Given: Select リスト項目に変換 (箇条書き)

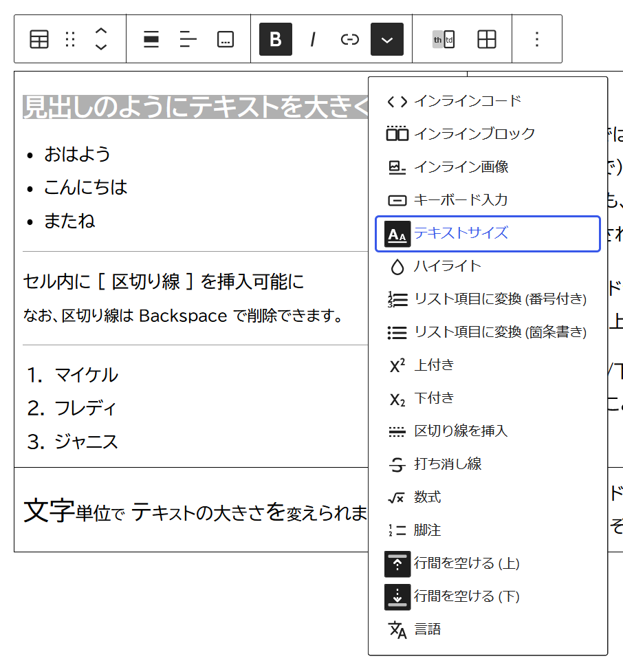Looking at the screenshot, I should tap(488, 333).
